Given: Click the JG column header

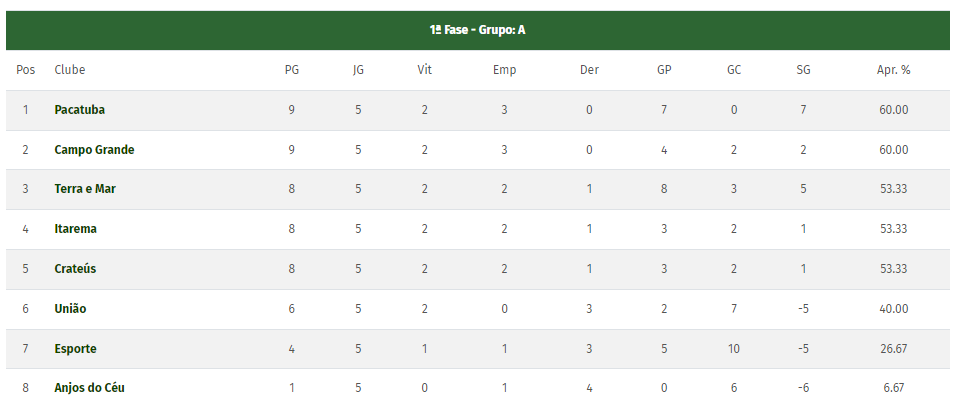Looking at the screenshot, I should pyautogui.click(x=358, y=70).
